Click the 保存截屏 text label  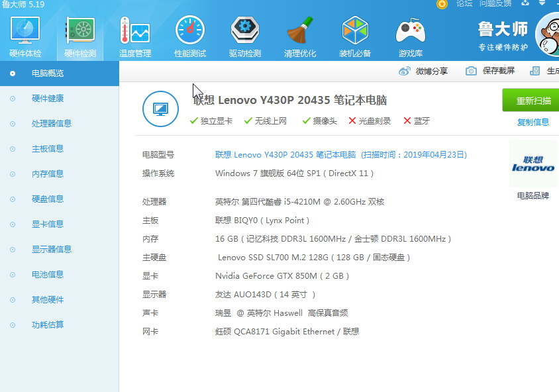click(498, 71)
